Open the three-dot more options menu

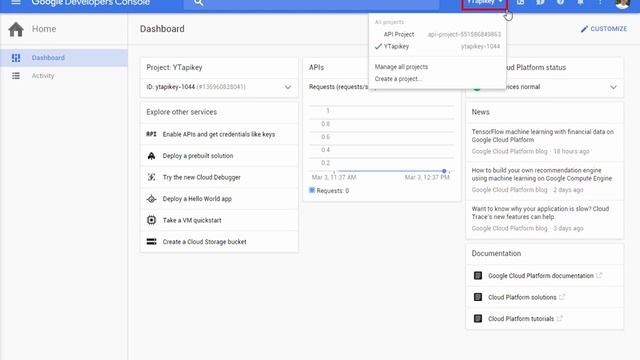tap(600, 2)
